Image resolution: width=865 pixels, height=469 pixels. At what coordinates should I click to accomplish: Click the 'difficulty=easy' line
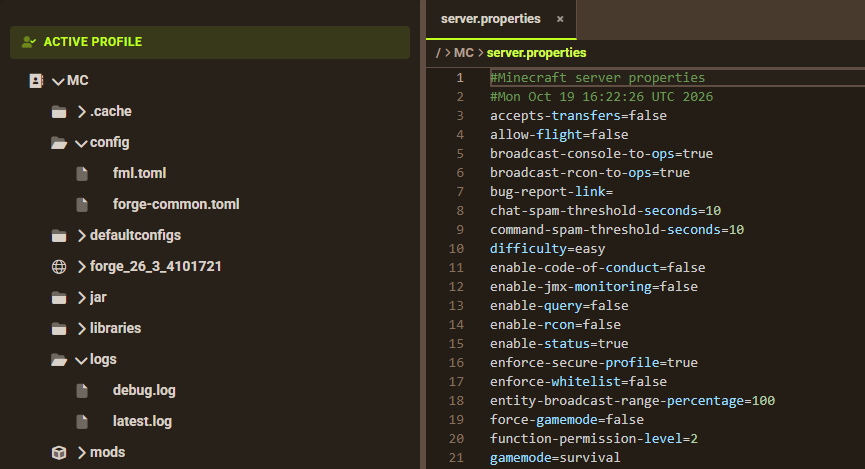point(547,249)
